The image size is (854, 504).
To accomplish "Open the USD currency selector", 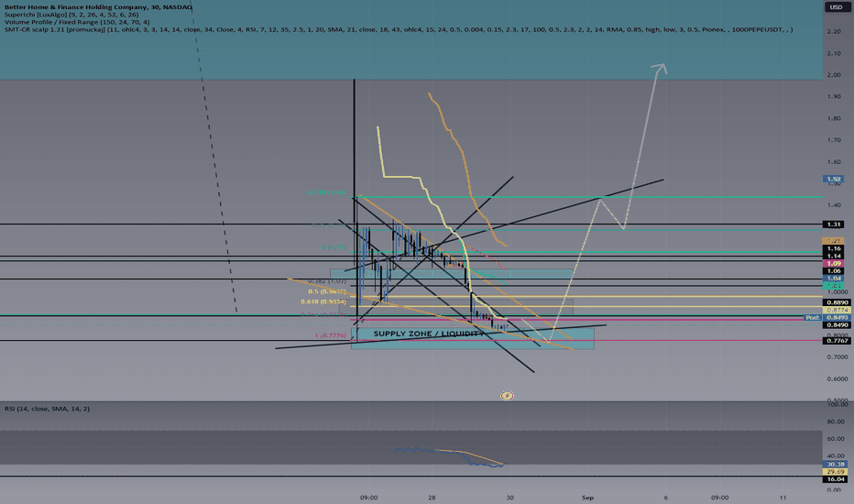I will [x=836, y=7].
